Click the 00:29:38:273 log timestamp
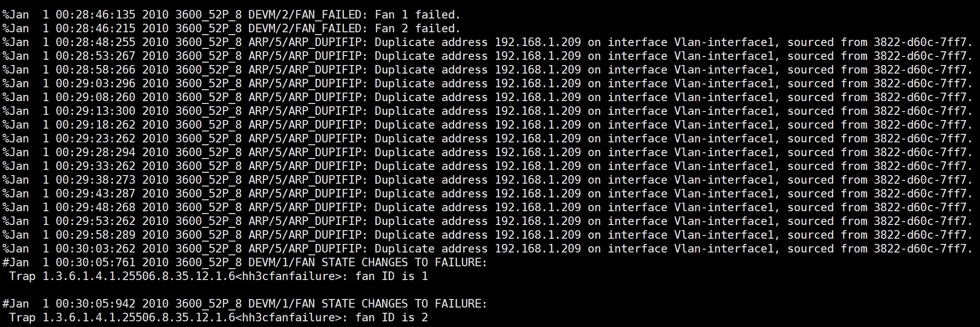The image size is (980, 327). pyautogui.click(x=95, y=180)
